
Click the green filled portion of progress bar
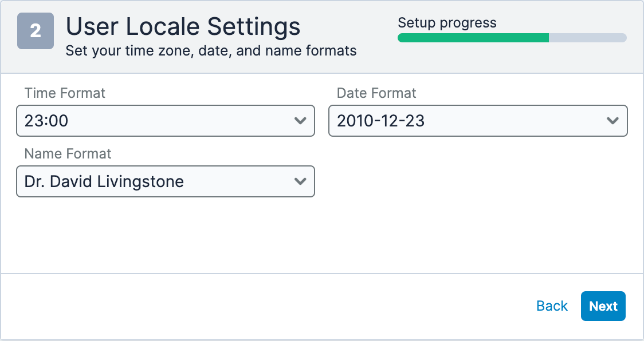click(x=470, y=38)
